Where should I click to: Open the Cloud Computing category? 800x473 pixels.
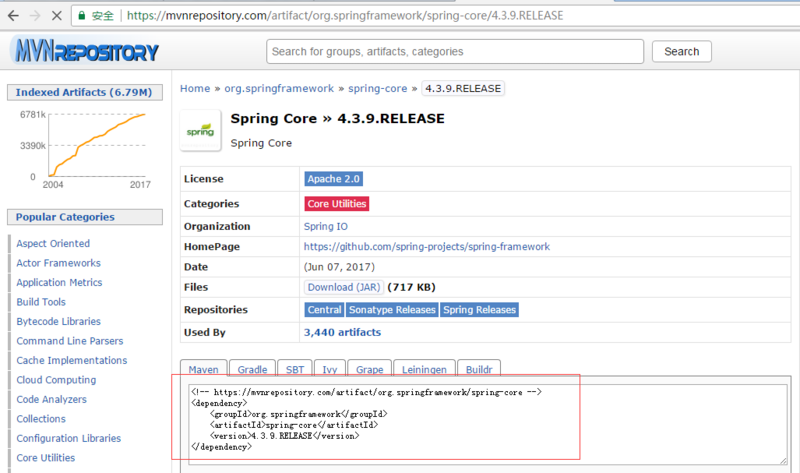click(x=56, y=380)
